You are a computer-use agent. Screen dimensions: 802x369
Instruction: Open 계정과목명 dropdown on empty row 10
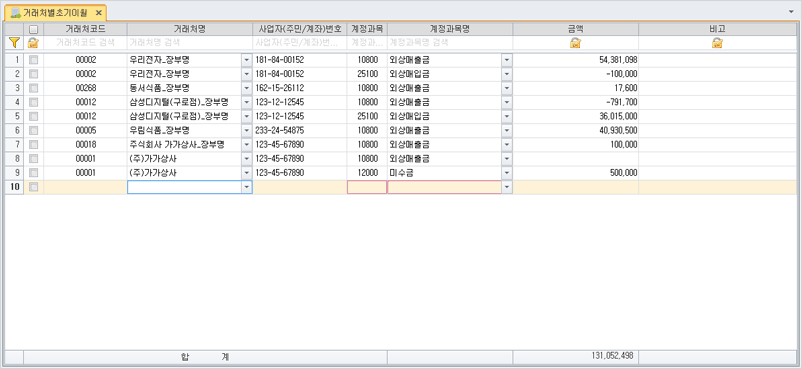coord(507,187)
